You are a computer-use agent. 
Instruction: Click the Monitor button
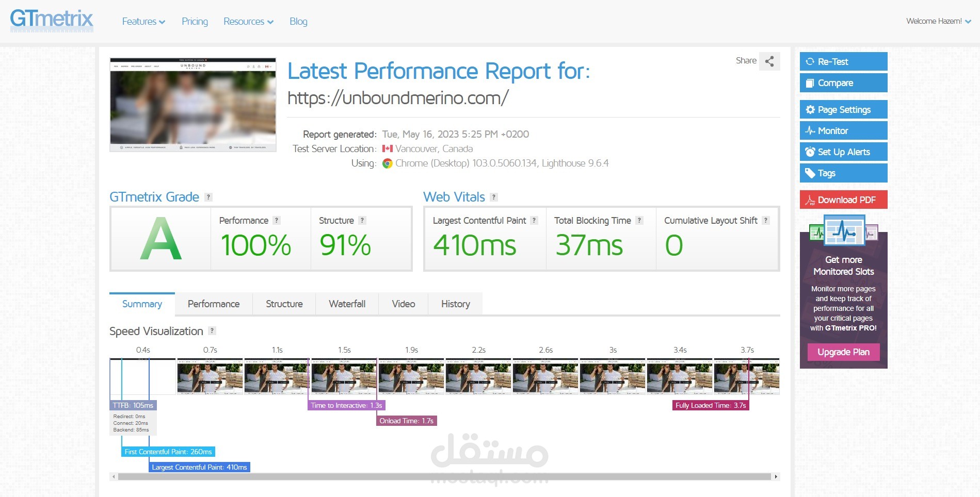[x=844, y=130]
